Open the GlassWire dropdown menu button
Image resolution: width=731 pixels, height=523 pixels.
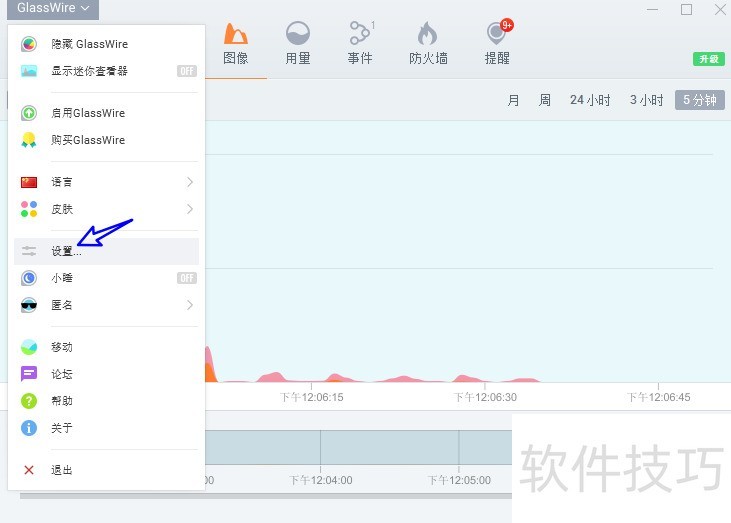(x=52, y=9)
